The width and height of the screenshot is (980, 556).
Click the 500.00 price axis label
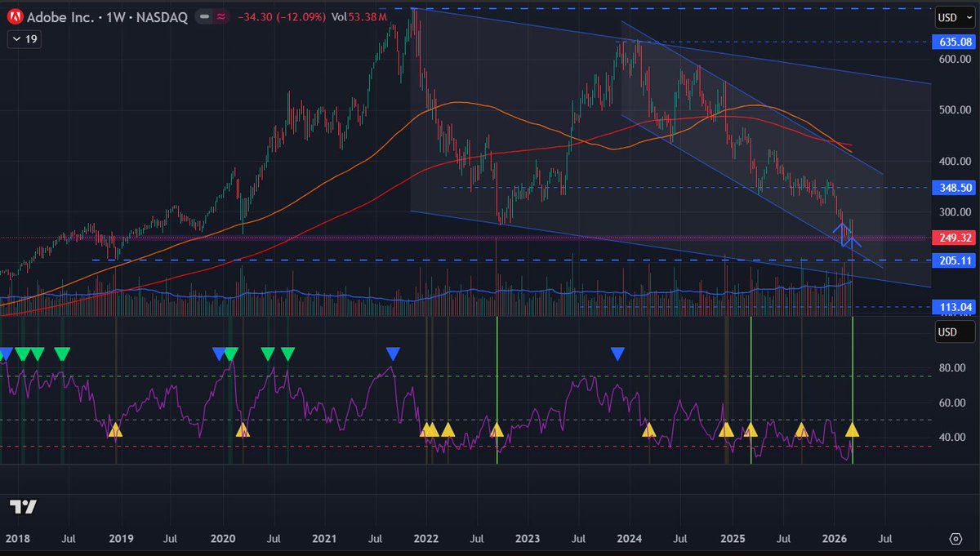point(955,110)
